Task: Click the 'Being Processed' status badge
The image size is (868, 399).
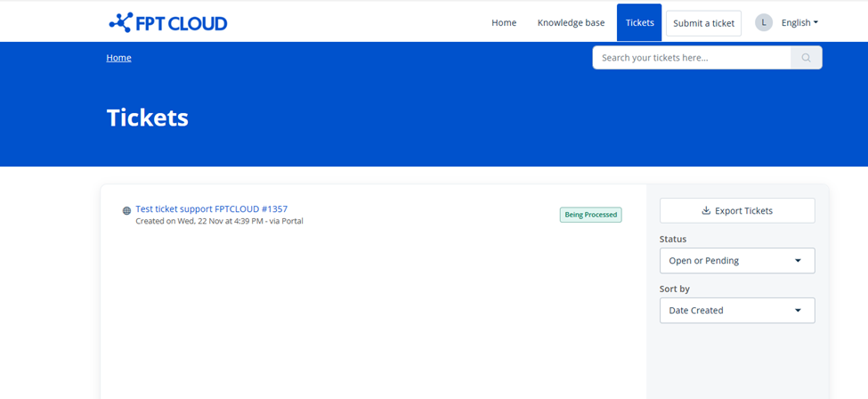Action: (x=590, y=215)
